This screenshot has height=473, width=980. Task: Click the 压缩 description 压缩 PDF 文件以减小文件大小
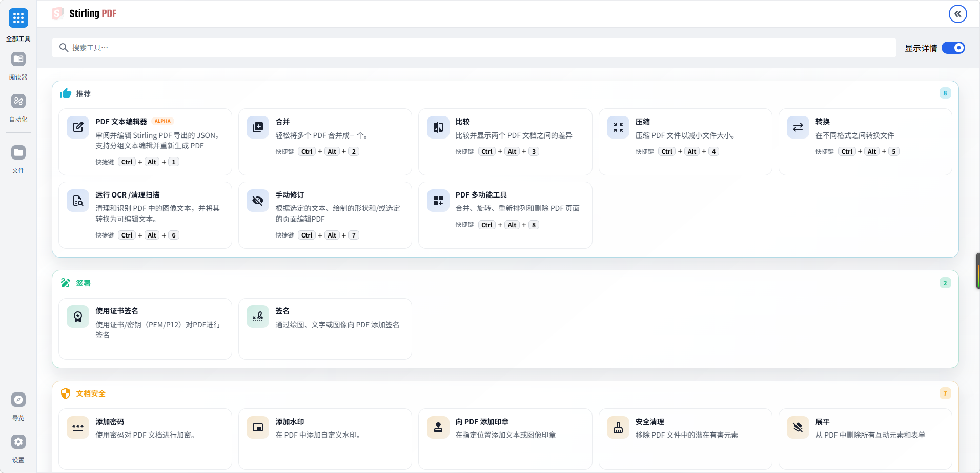coord(686,135)
